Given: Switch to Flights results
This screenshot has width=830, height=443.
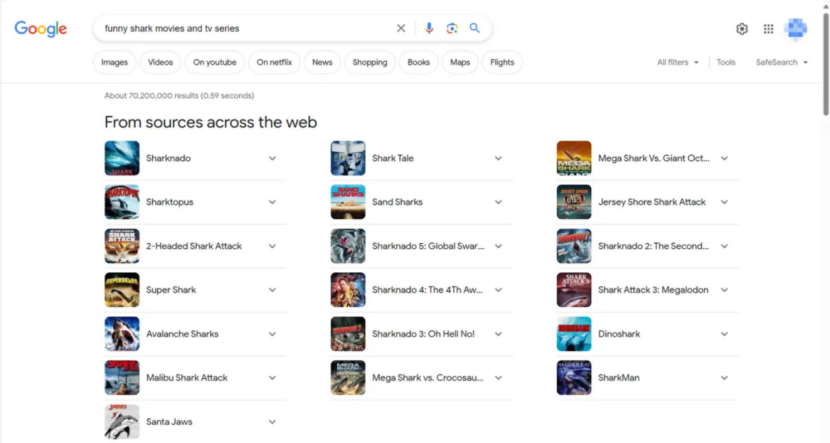Looking at the screenshot, I should point(502,62).
